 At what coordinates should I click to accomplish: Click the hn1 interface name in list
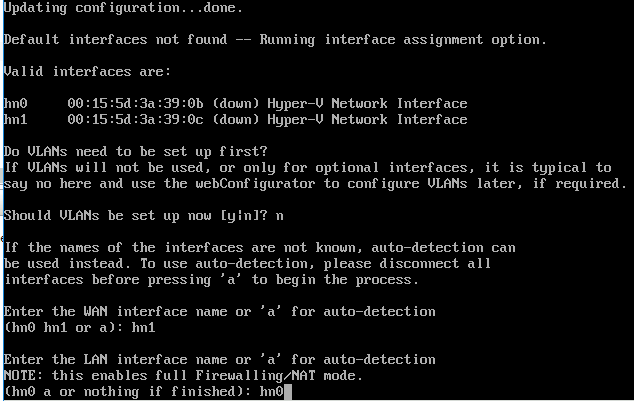(x=15, y=120)
